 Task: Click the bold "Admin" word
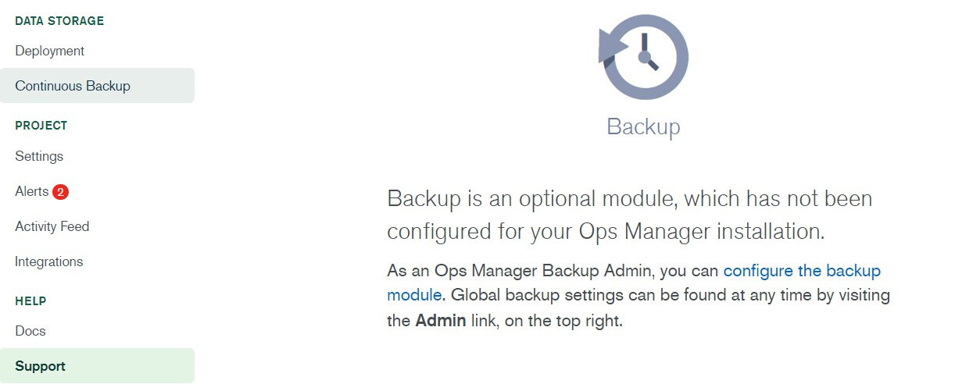click(441, 321)
